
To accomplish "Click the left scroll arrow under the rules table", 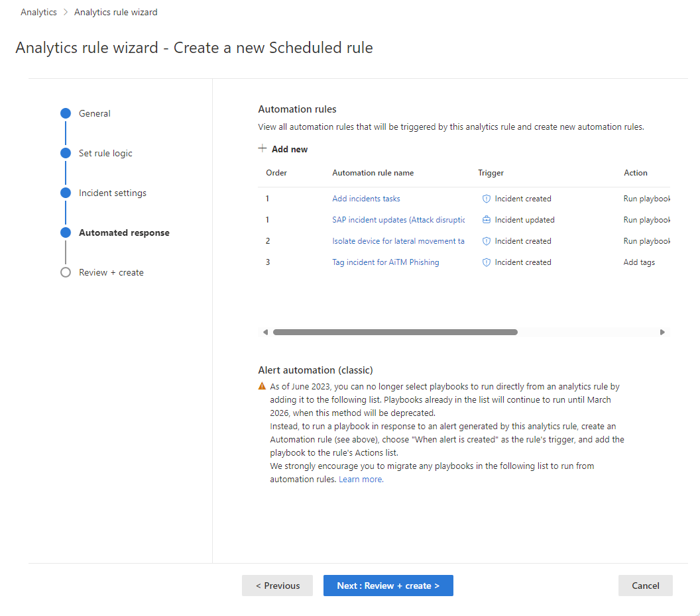I will tap(266, 332).
